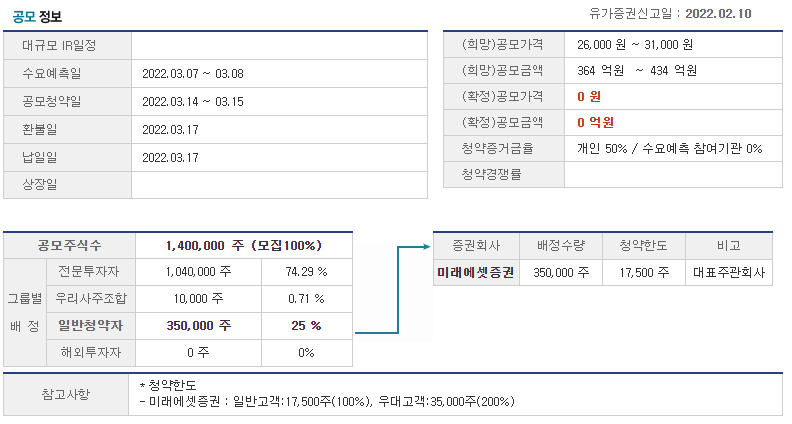Select the red 0 억원 value
The image size is (792, 424).
596,122
